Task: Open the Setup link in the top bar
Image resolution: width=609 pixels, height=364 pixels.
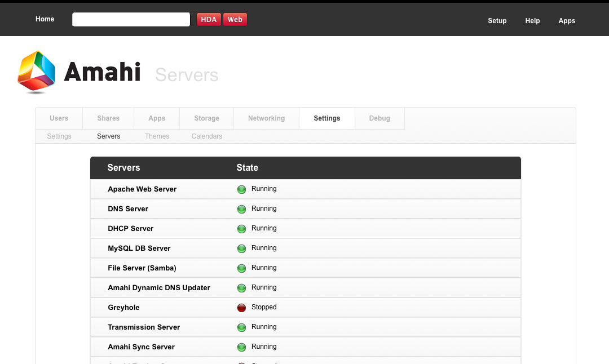Action: pos(497,21)
